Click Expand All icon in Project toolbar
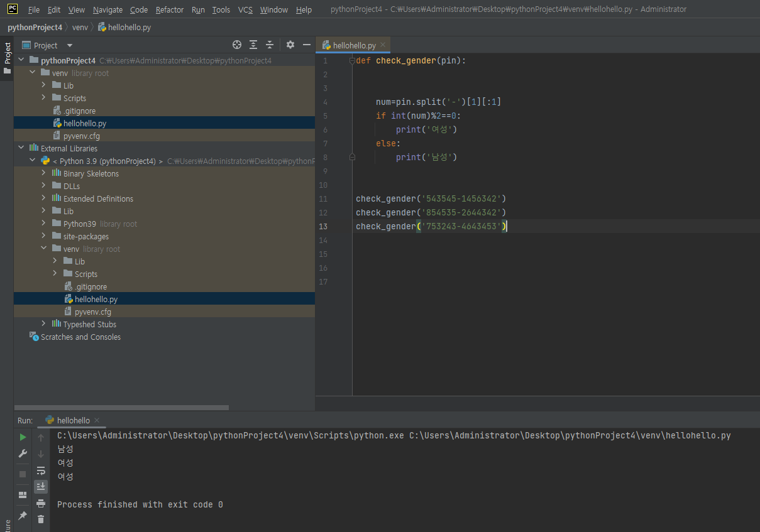 click(253, 45)
